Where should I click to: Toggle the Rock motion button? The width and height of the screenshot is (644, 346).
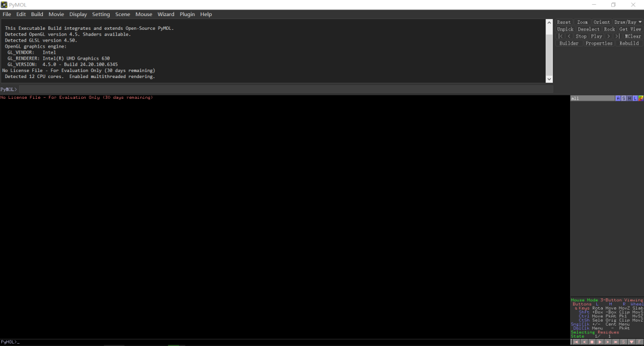click(609, 29)
